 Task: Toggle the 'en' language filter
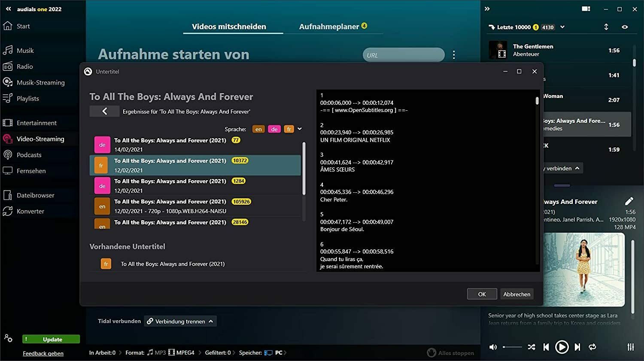258,129
